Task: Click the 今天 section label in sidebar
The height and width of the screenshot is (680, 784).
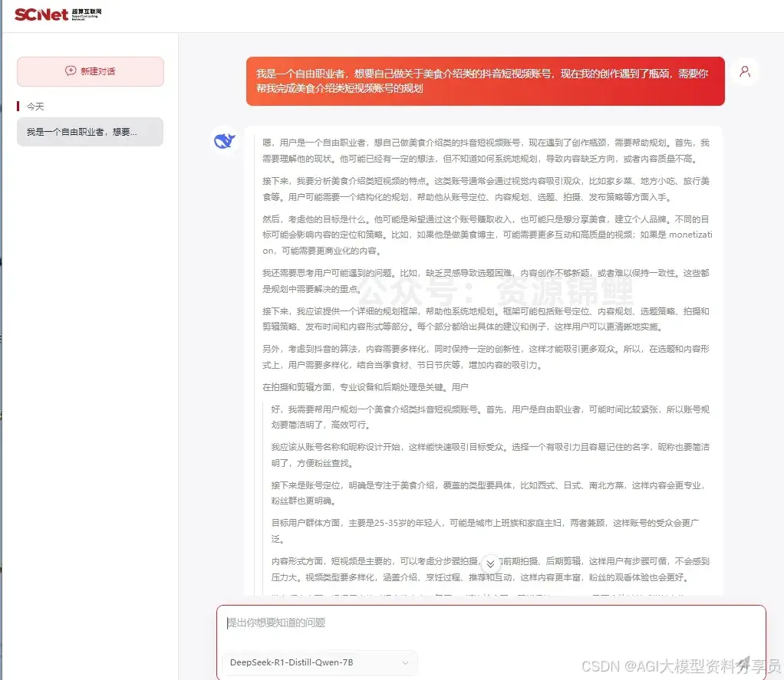Action: tap(35, 107)
